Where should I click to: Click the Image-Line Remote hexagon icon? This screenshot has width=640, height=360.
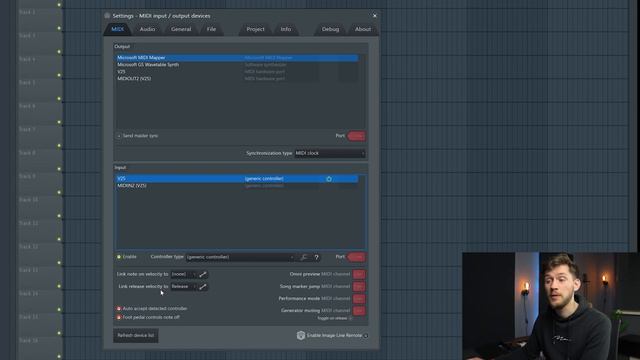coord(301,336)
